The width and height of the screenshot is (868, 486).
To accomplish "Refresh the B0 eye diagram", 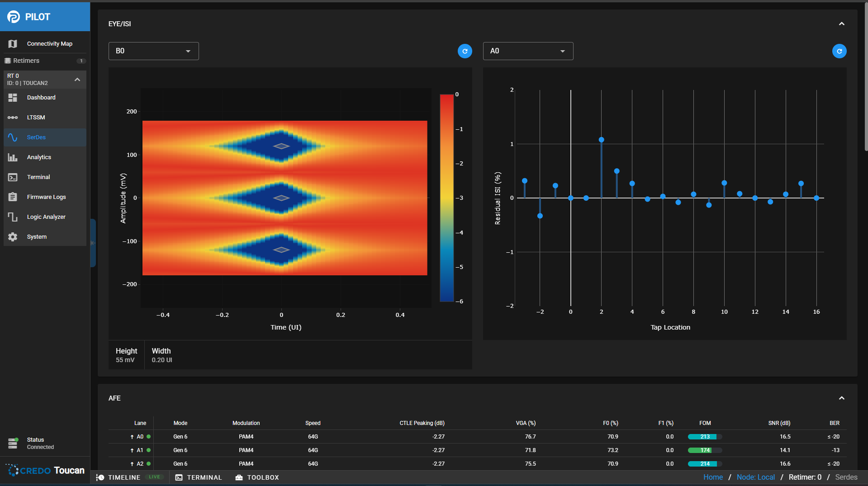I will (465, 51).
